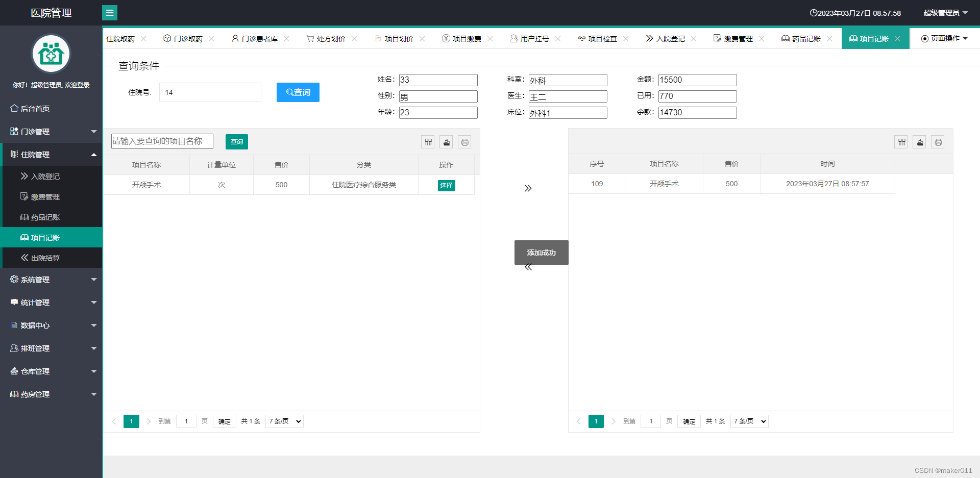Click the 姓名 field showing 33

pos(438,80)
